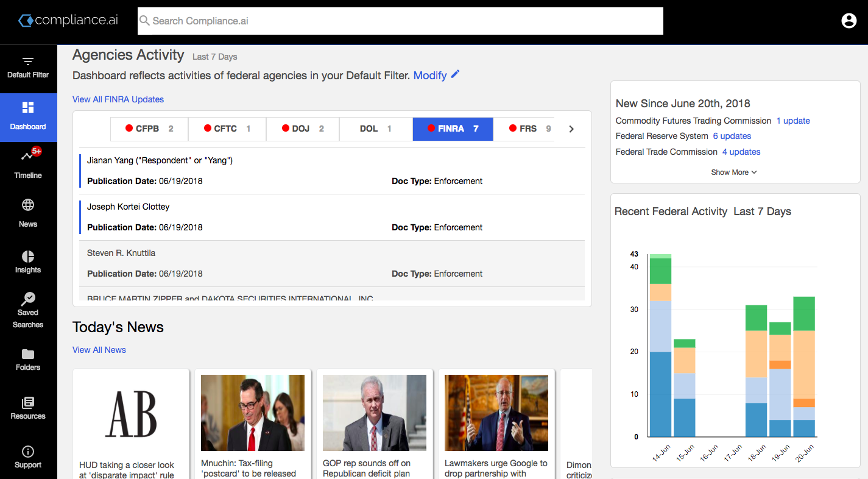The width and height of the screenshot is (868, 479).
Task: Click the Modify filter link
Action: tap(430, 76)
